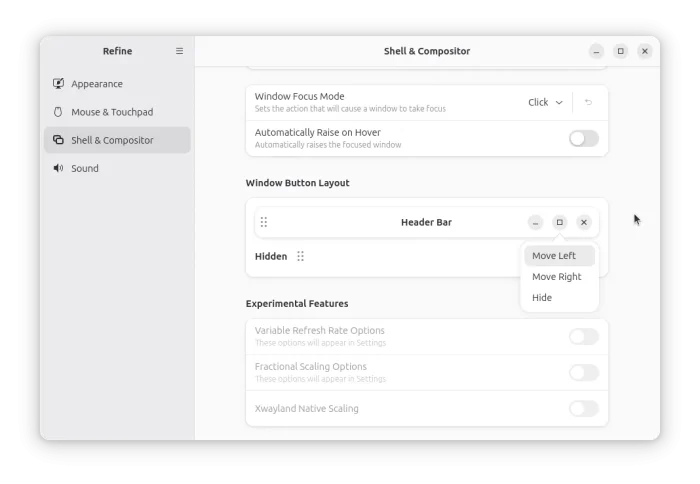This screenshot has width=700, height=484.
Task: Grab the Header Bar drag handle
Action: point(264,222)
